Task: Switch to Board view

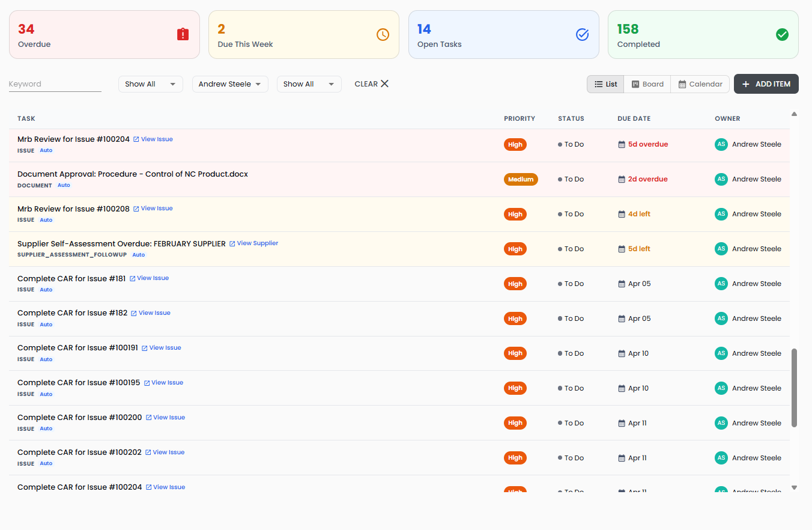Action: click(647, 84)
